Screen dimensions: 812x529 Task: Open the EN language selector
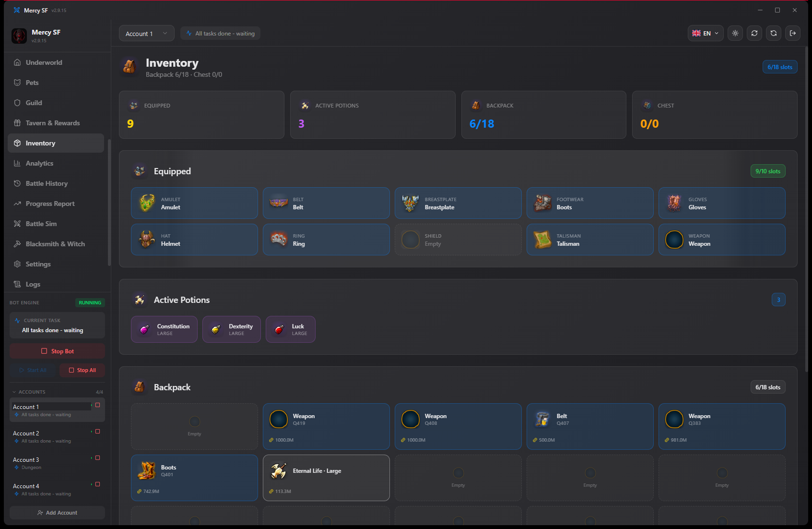[705, 33]
